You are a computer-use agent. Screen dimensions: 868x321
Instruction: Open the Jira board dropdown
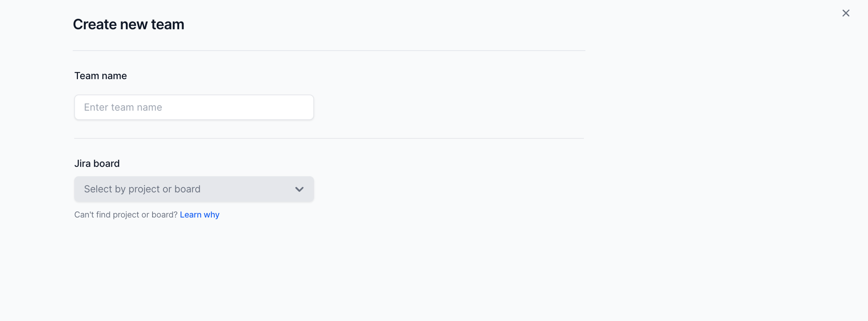(x=194, y=189)
